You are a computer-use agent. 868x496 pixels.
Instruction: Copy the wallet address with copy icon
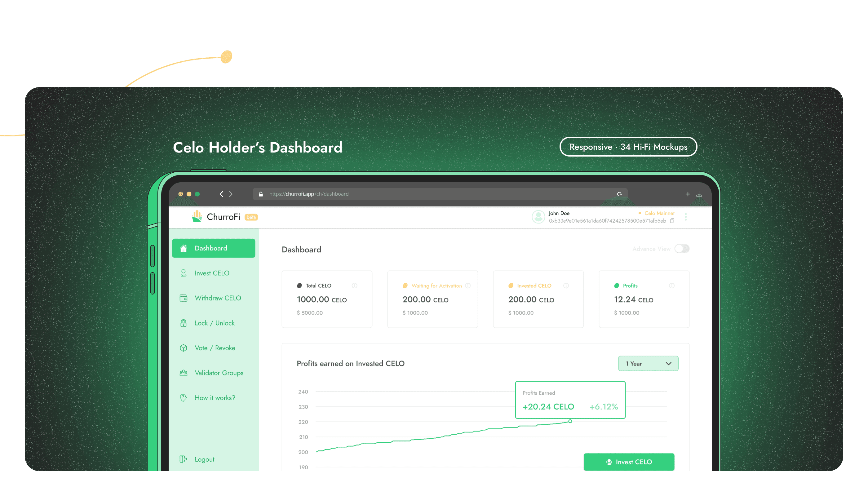(x=672, y=221)
